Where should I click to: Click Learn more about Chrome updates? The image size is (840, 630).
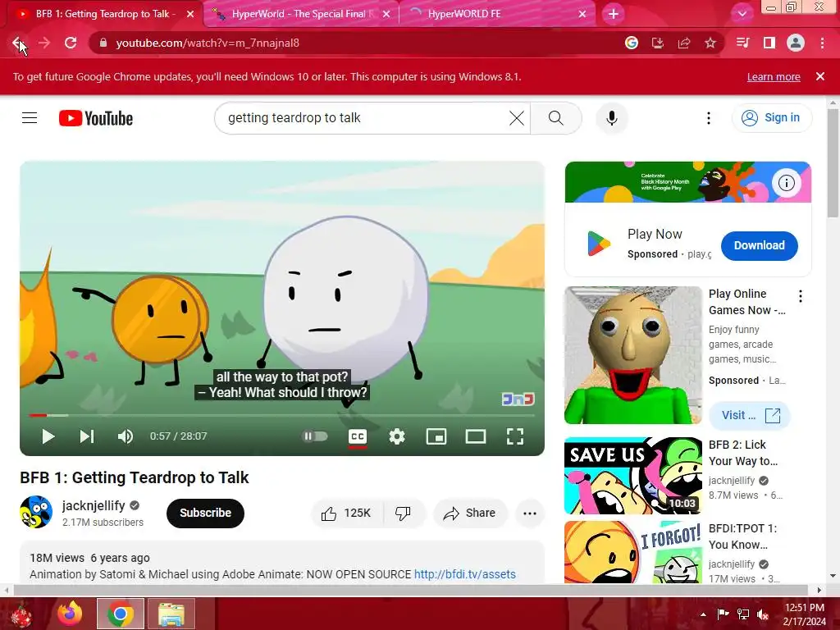[774, 76]
